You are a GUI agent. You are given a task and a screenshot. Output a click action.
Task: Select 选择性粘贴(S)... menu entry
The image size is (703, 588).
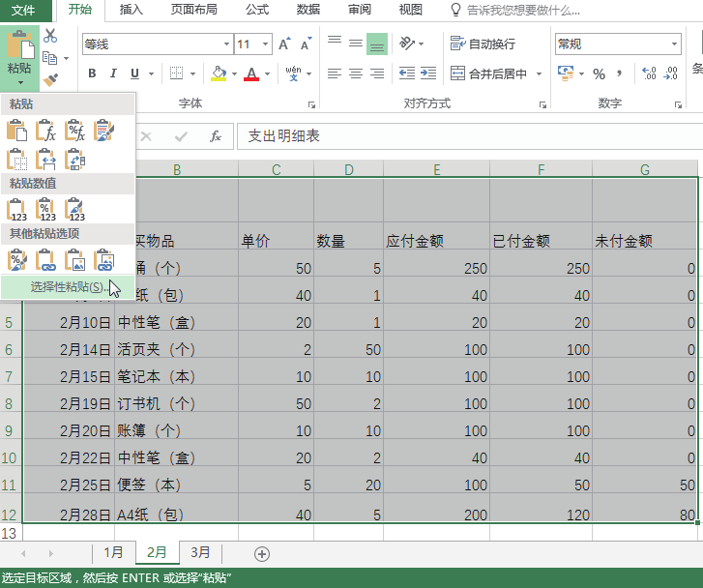[x=68, y=287]
